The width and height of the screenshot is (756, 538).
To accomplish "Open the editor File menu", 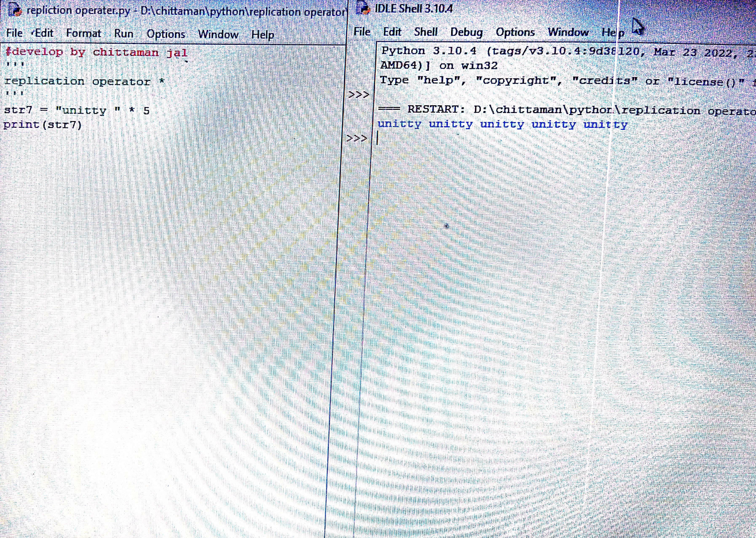I will (14, 33).
